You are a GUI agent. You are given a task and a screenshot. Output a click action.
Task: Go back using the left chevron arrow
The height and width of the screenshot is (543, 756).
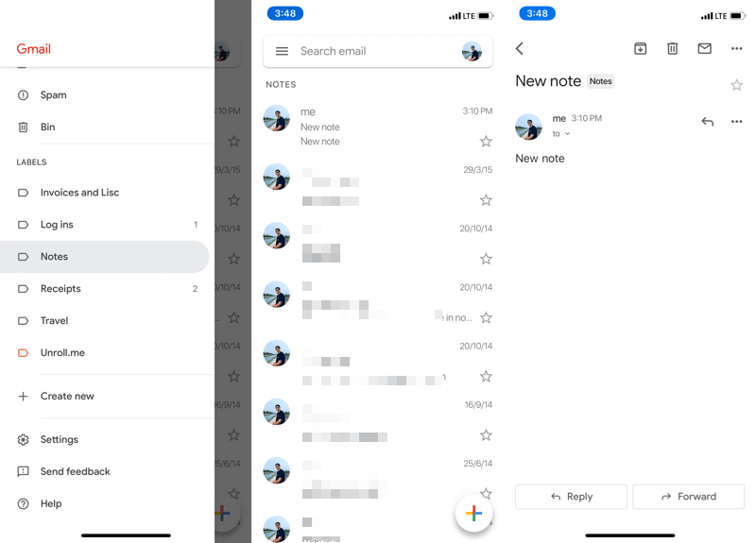pos(519,49)
